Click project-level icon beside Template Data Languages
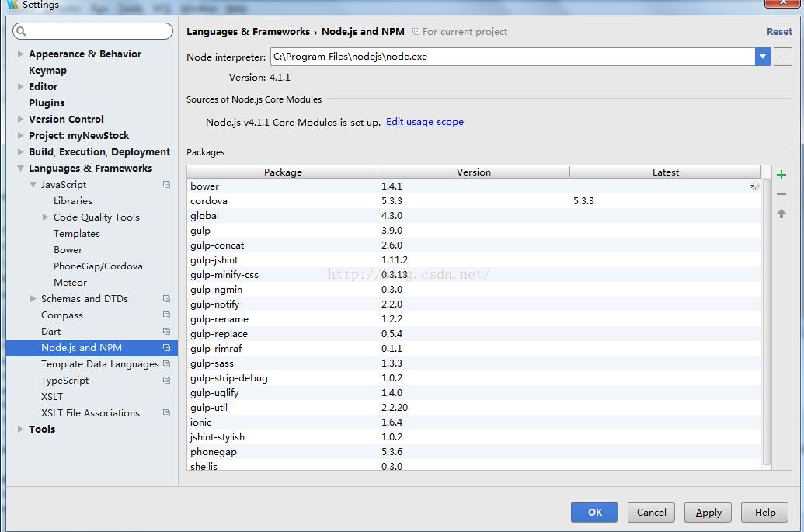Screen dimensions: 804x532 coord(167,364)
